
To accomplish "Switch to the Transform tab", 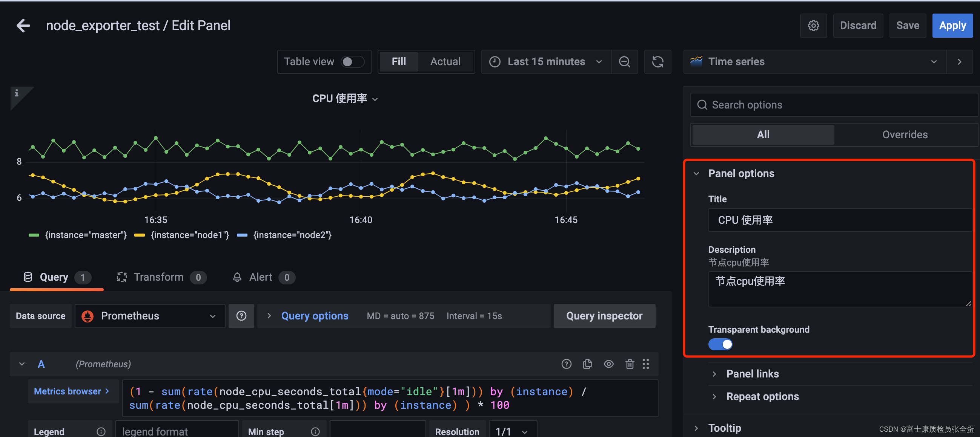I will point(158,277).
